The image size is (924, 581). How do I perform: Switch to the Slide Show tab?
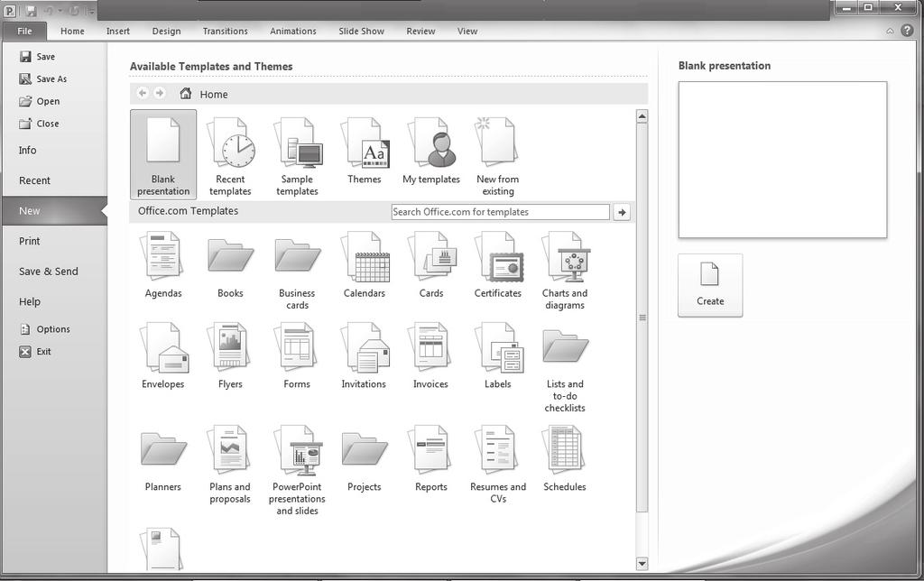(361, 32)
